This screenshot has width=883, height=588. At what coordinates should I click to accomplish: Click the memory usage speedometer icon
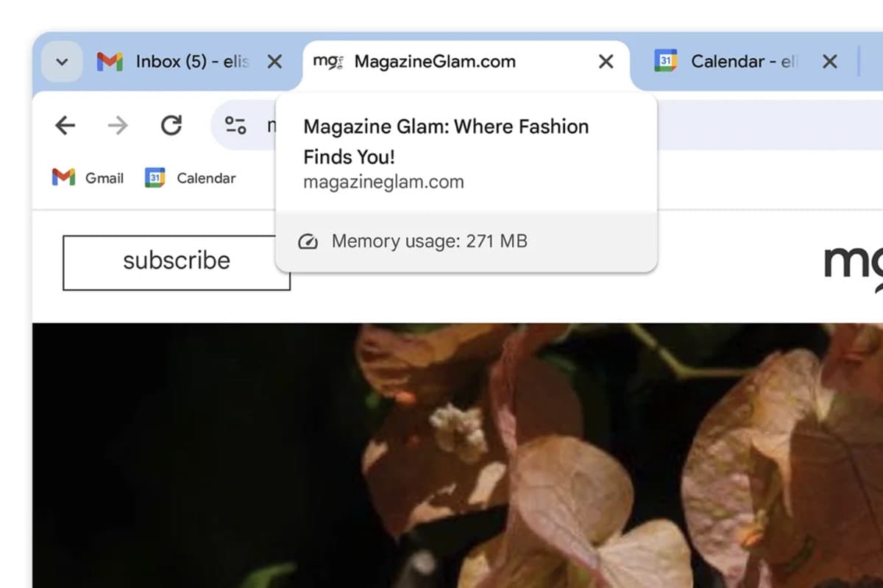click(309, 241)
